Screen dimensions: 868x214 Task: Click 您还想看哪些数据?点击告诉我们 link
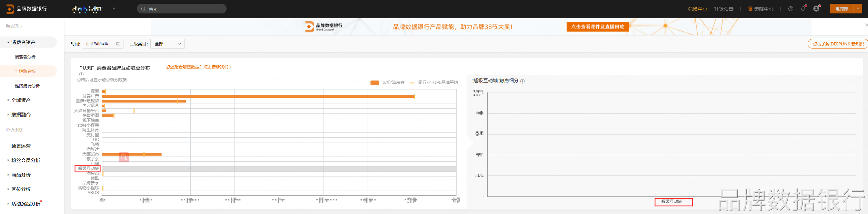pos(199,67)
